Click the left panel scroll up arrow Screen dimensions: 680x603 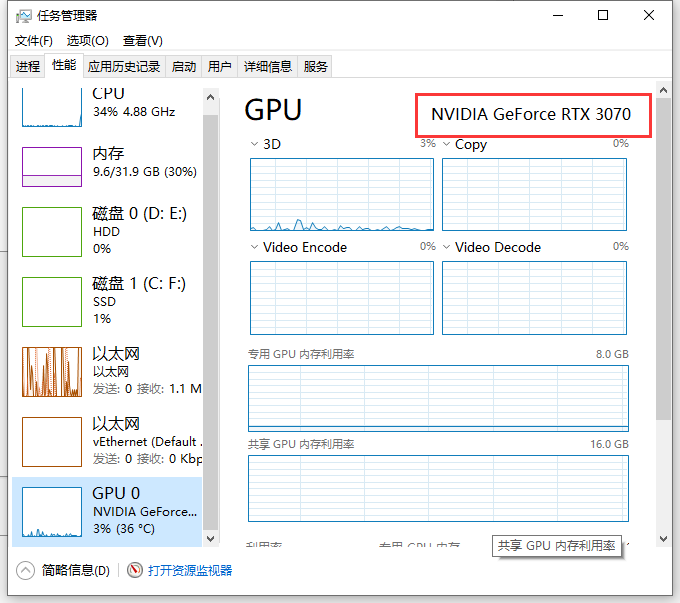click(210, 97)
